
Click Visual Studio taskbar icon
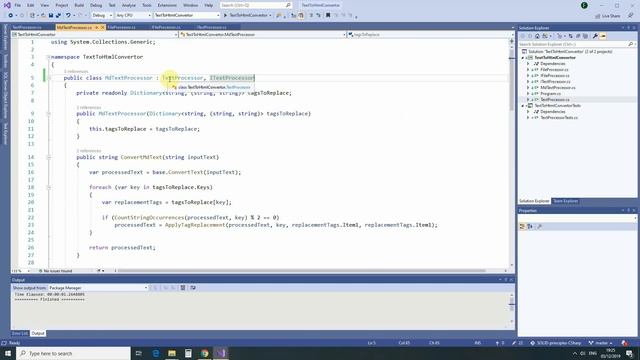pyautogui.click(x=221, y=353)
